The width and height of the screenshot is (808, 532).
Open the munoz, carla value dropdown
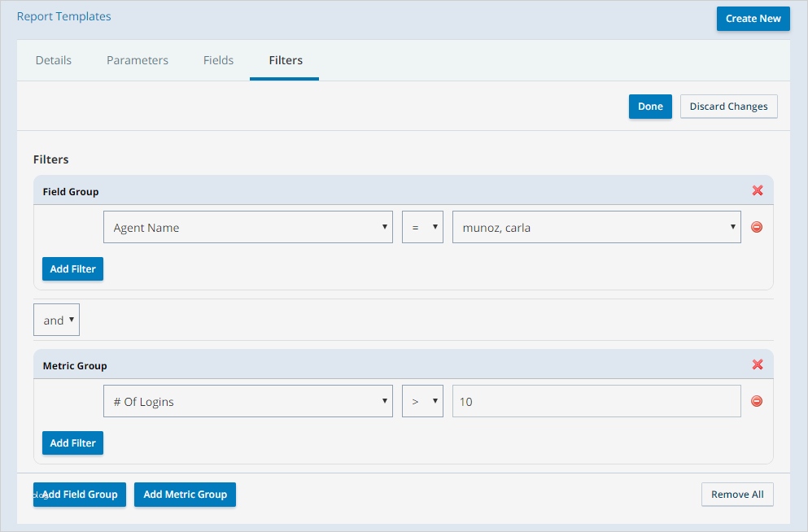click(x=596, y=227)
